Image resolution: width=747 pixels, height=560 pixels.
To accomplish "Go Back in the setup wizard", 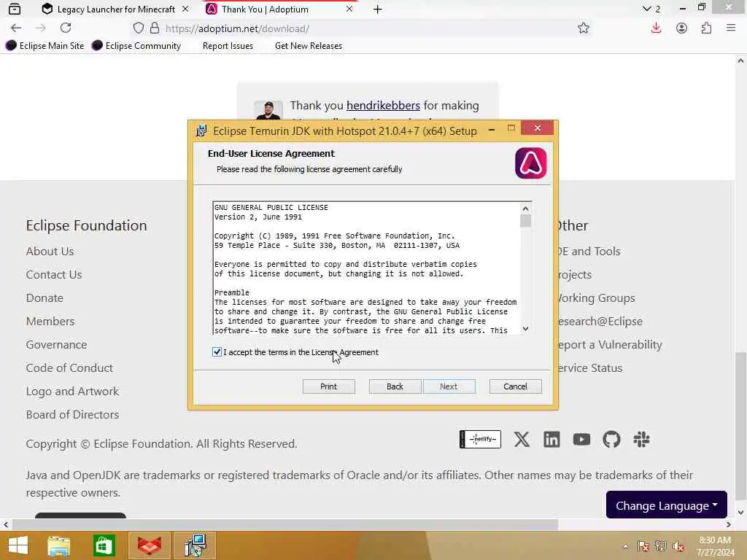I will click(395, 386).
